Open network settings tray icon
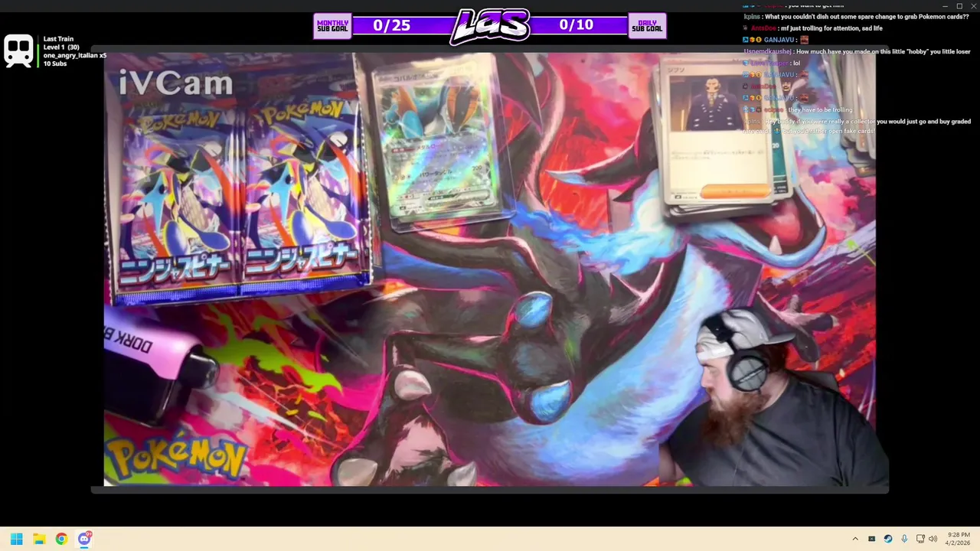 point(920,539)
